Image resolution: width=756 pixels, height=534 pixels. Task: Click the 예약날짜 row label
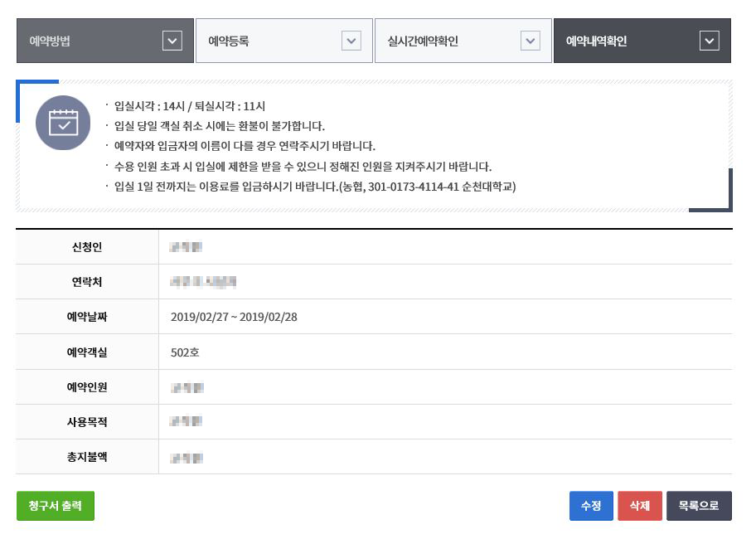(x=87, y=317)
